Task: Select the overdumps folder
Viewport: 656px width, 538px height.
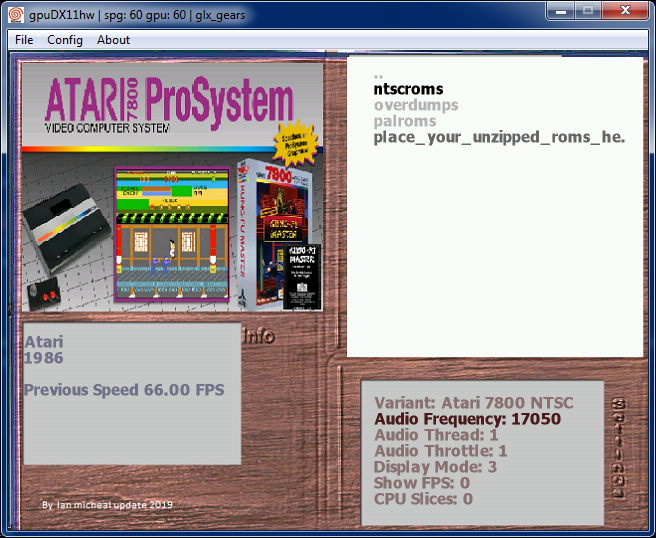Action: [x=416, y=105]
